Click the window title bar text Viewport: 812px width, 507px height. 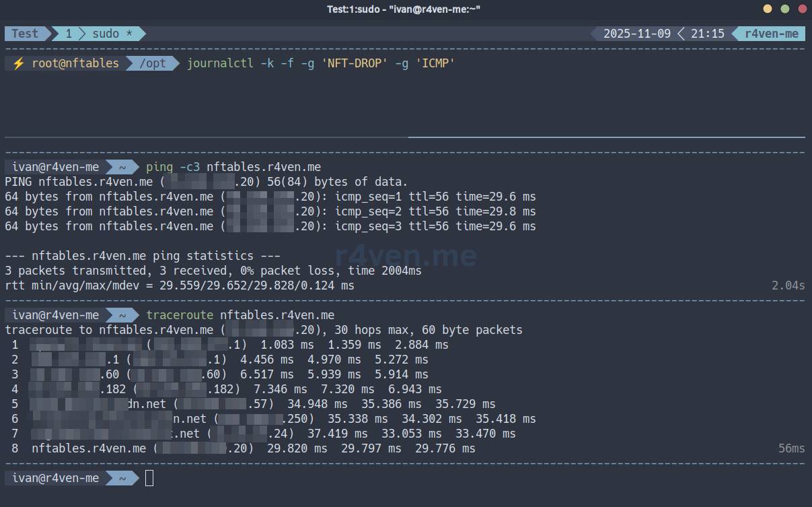coord(404,9)
